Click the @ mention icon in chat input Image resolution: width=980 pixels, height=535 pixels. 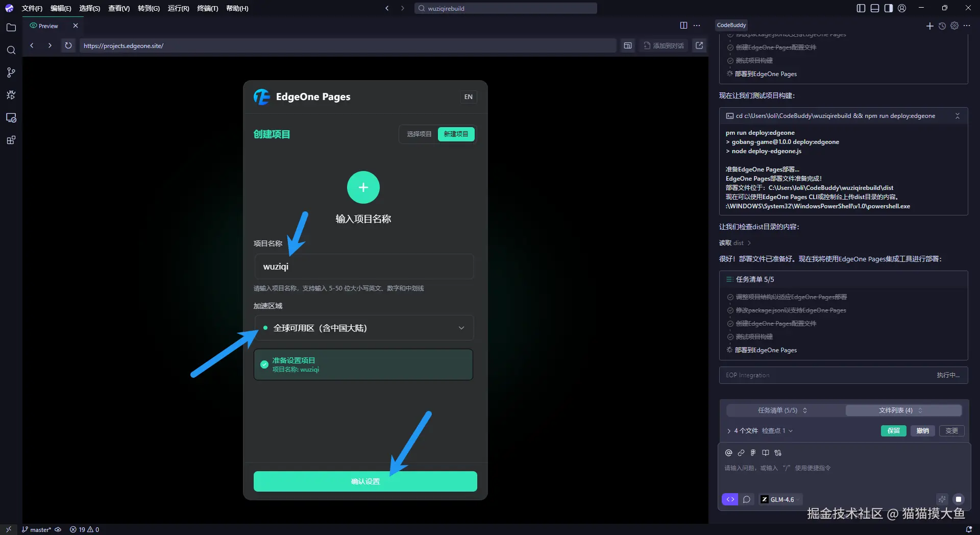click(728, 453)
